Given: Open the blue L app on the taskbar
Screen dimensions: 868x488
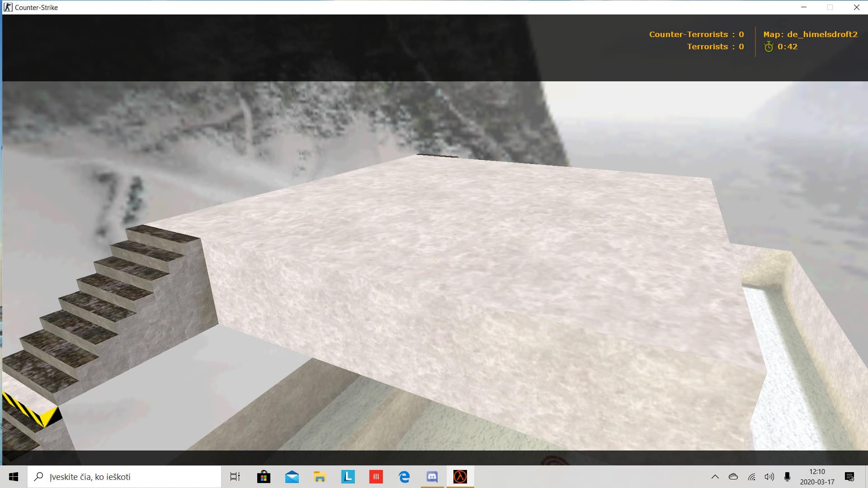Looking at the screenshot, I should click(x=348, y=477).
